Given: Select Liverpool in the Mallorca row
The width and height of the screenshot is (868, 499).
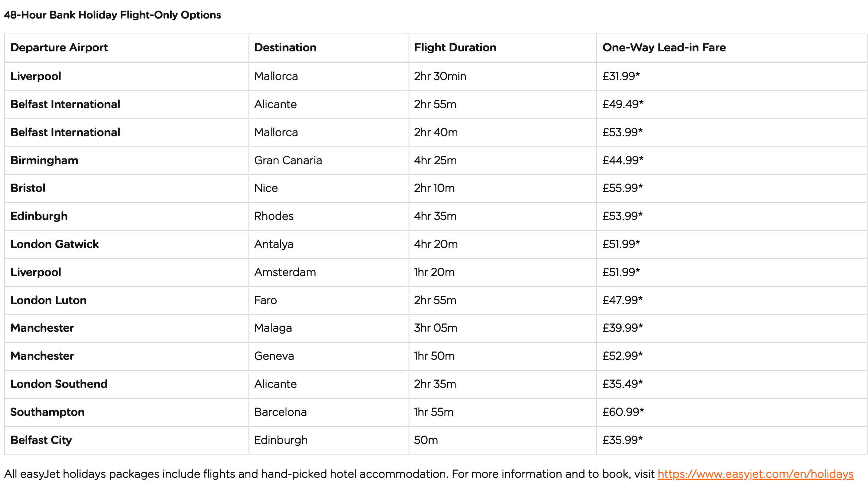Looking at the screenshot, I should pos(126,76).
